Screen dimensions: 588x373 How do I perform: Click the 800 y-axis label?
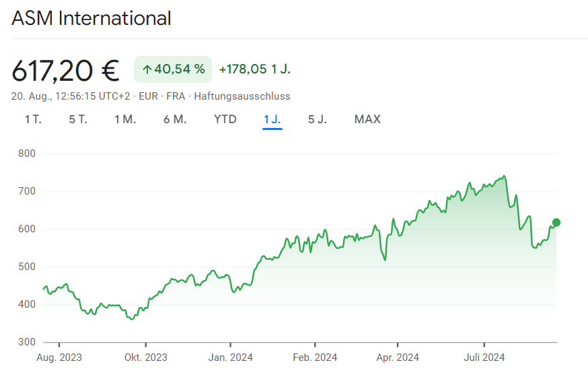pos(27,154)
